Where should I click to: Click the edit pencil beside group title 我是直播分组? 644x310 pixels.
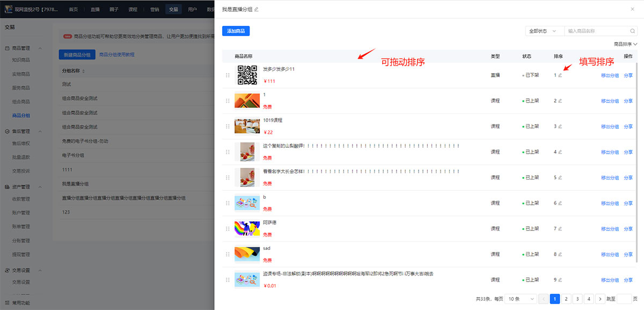point(256,9)
